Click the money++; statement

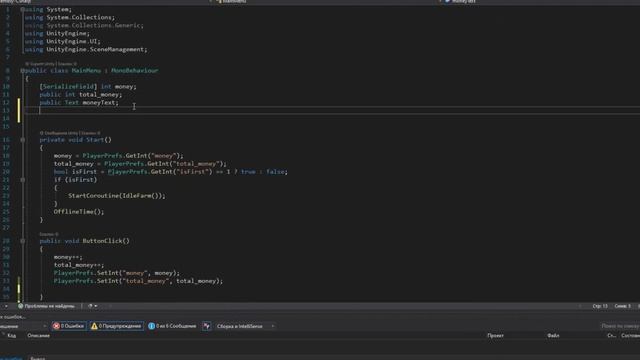[68, 257]
